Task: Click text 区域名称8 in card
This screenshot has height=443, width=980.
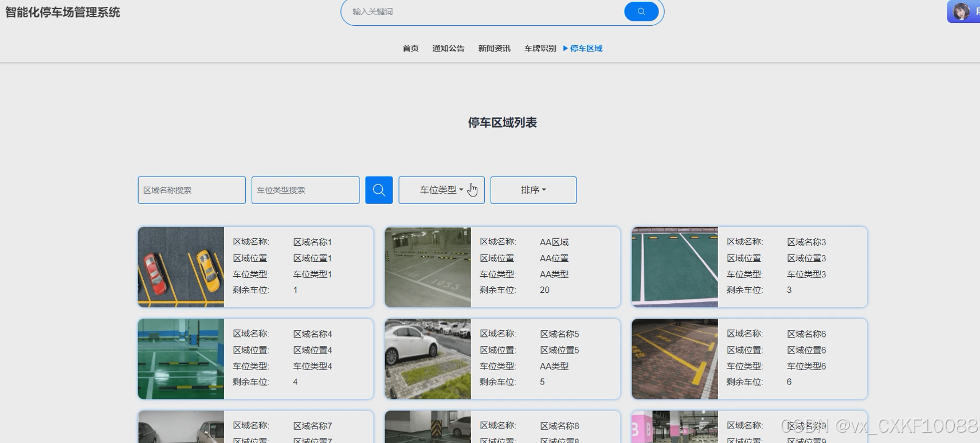Action: pyautogui.click(x=559, y=426)
